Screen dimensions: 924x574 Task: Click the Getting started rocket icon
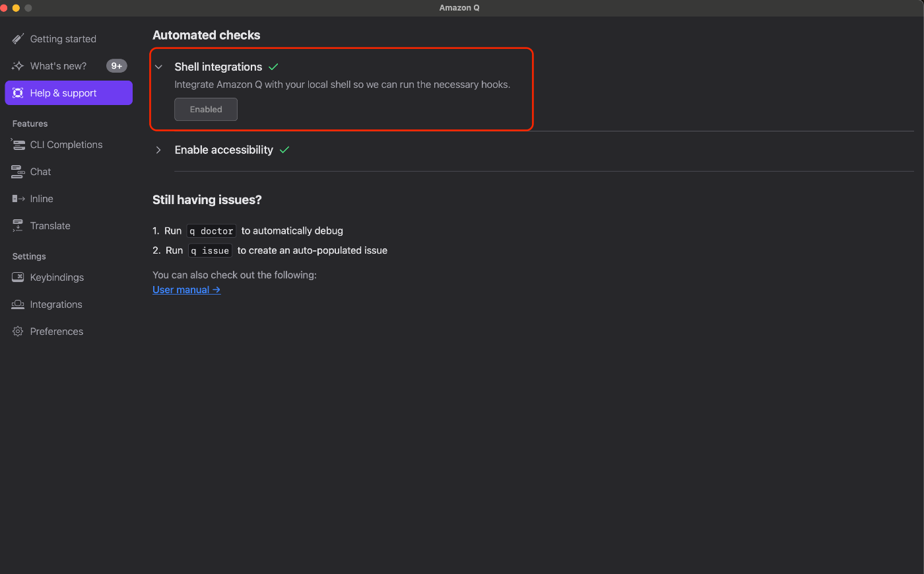click(x=18, y=39)
